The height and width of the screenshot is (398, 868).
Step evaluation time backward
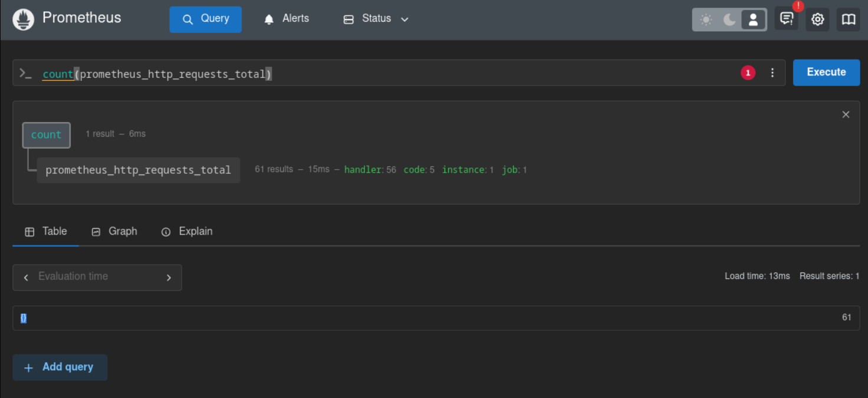point(26,278)
